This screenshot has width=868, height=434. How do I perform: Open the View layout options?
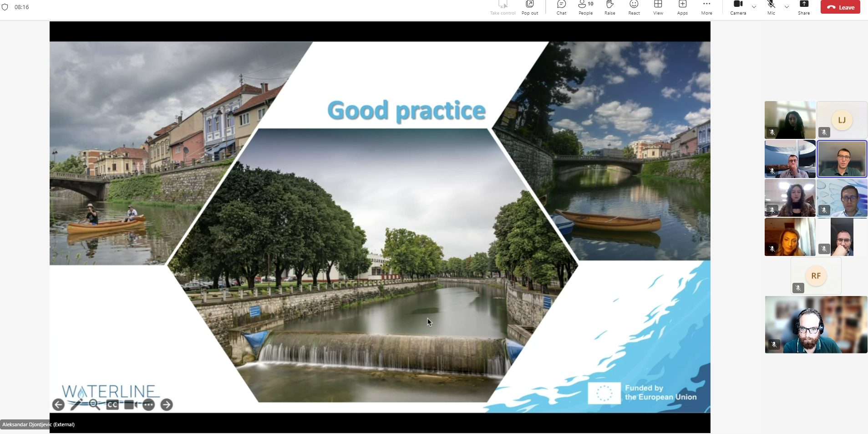point(658,8)
